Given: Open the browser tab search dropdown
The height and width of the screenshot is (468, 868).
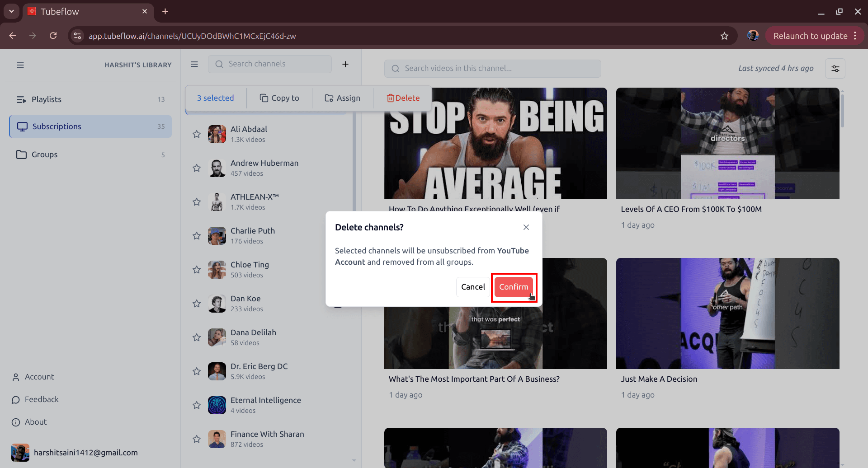Looking at the screenshot, I should pyautogui.click(x=11, y=11).
